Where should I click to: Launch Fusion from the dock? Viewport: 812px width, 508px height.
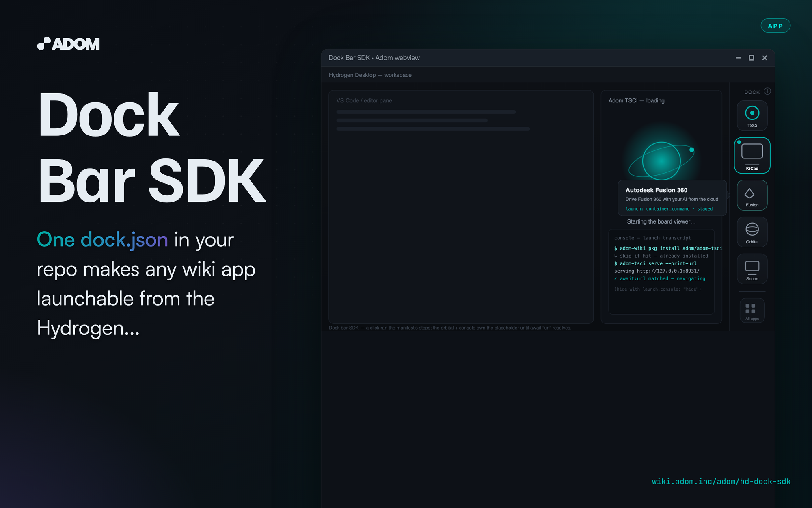coord(752,195)
